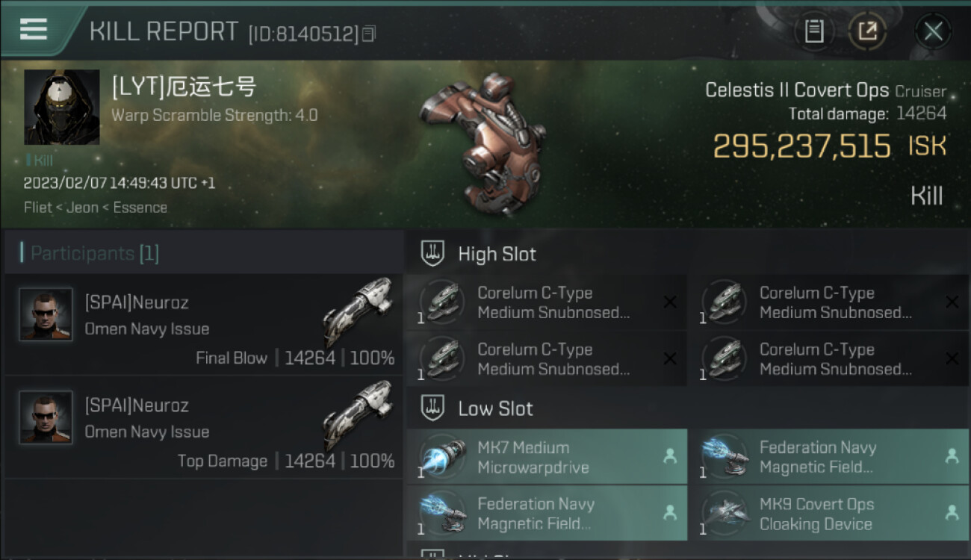Open the clipboard notes icon
The height and width of the screenshot is (560, 971).
point(814,31)
